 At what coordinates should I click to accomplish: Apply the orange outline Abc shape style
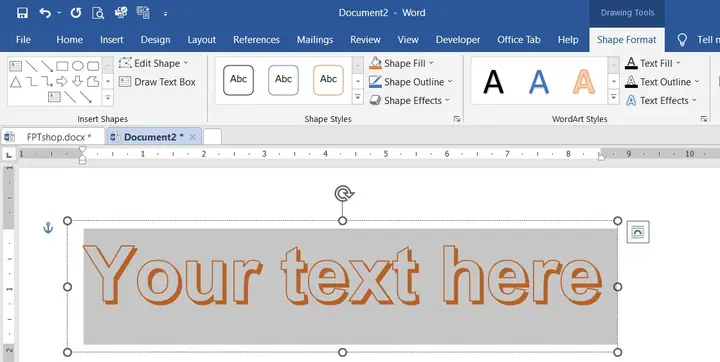(328, 80)
